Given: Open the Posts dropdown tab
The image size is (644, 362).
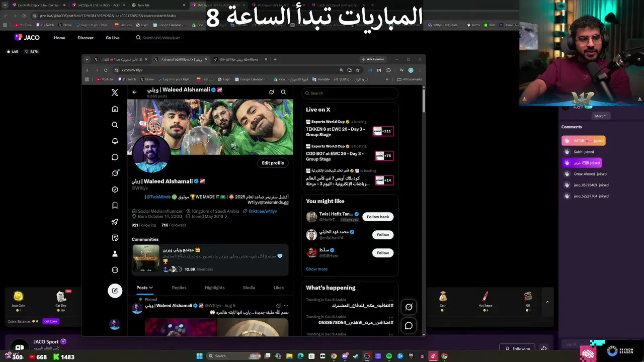Looking at the screenshot, I should point(144,288).
